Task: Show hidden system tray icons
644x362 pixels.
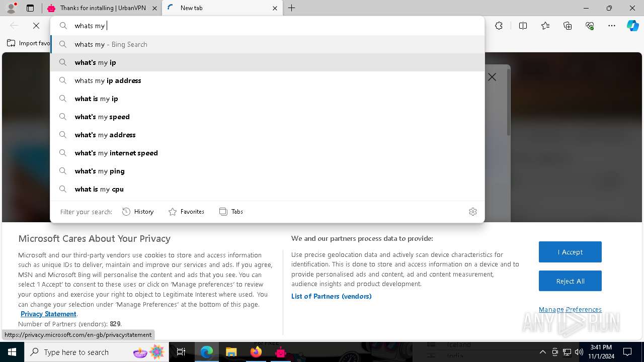Action: [x=542, y=352]
